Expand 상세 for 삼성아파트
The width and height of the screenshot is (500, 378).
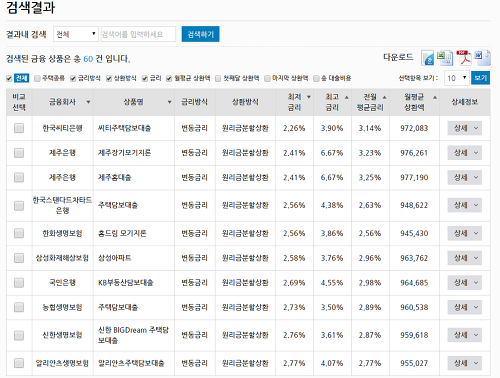pyautogui.click(x=465, y=258)
